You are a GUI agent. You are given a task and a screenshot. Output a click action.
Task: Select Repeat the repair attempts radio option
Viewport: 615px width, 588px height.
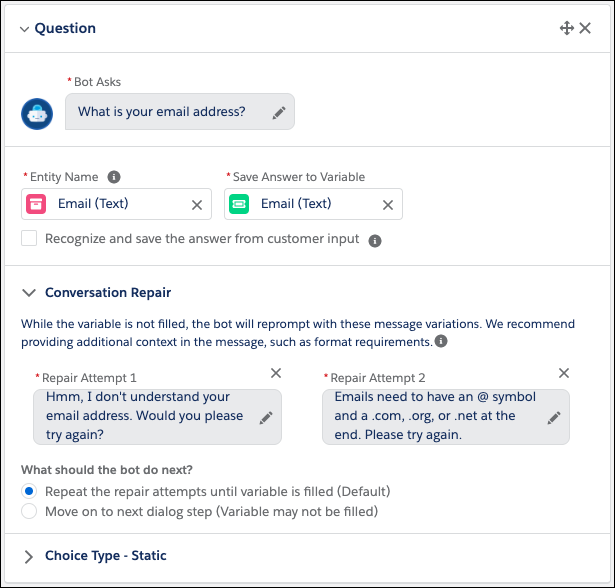29,491
